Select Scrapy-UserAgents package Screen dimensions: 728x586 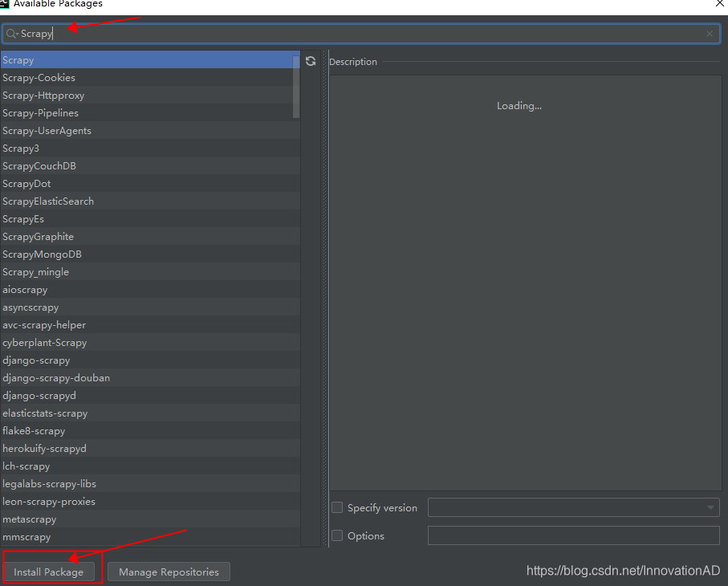click(150, 131)
